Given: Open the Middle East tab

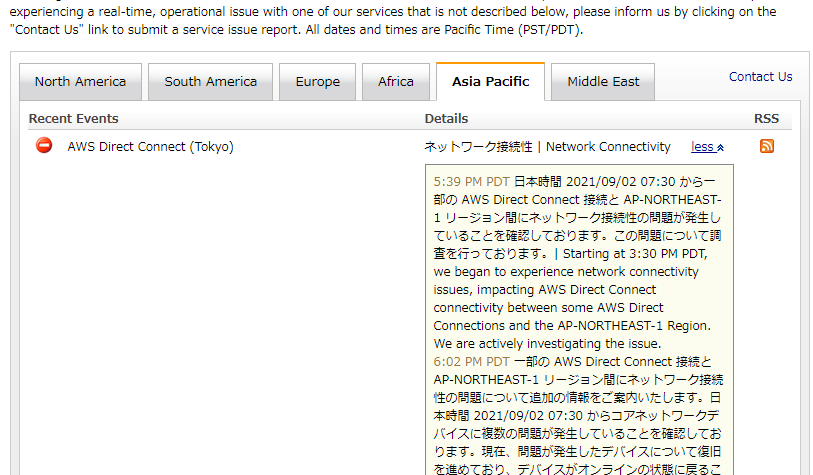Looking at the screenshot, I should 603,82.
